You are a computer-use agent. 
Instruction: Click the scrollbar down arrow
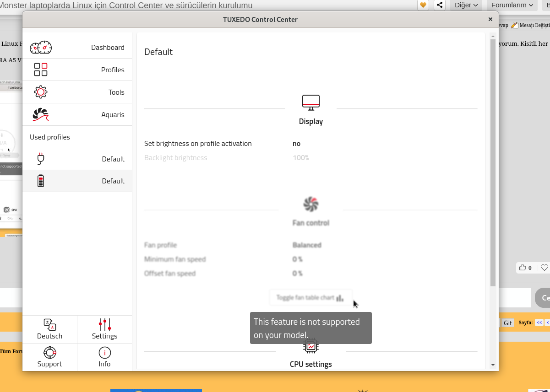493,365
